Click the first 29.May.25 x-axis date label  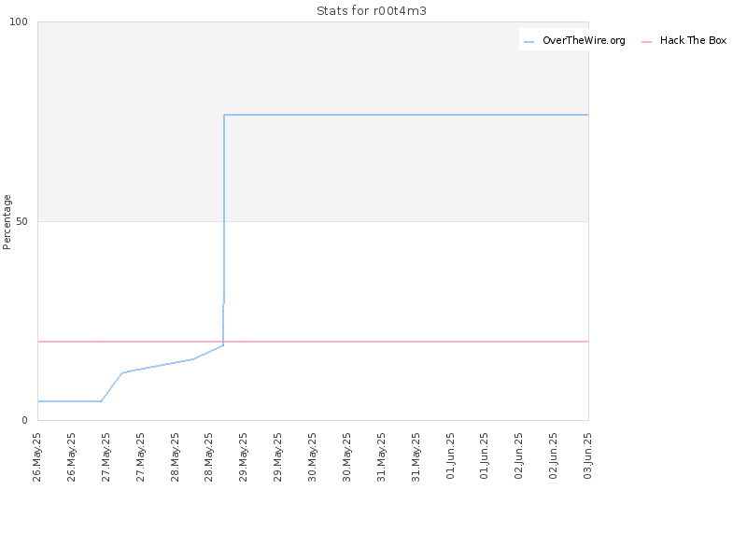click(243, 456)
